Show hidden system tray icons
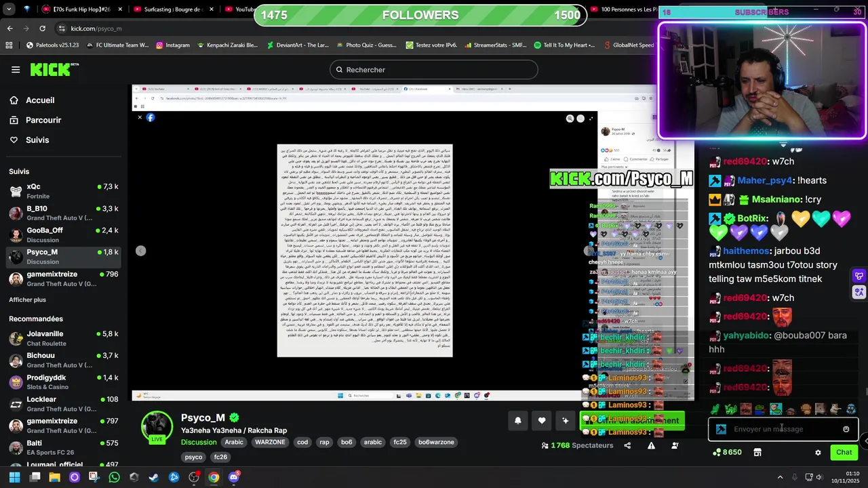 780,477
